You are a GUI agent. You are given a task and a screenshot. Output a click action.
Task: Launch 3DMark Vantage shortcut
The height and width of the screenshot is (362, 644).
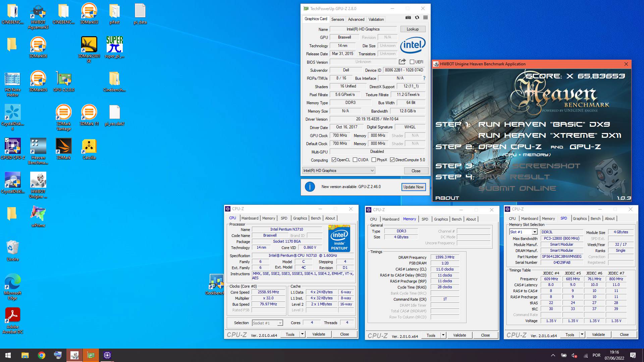(63, 118)
